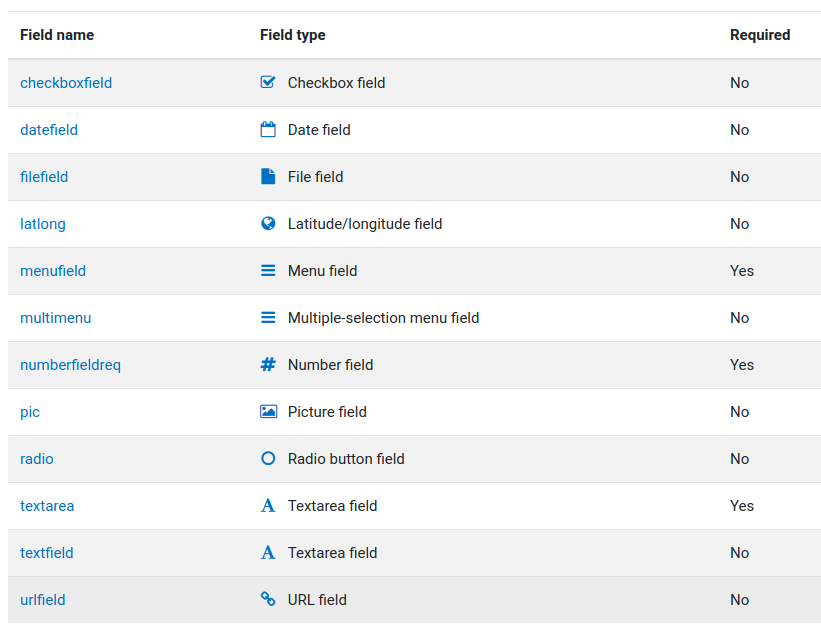
Task: Click the globe icon for Latitude/longitude field
Action: [x=268, y=224]
